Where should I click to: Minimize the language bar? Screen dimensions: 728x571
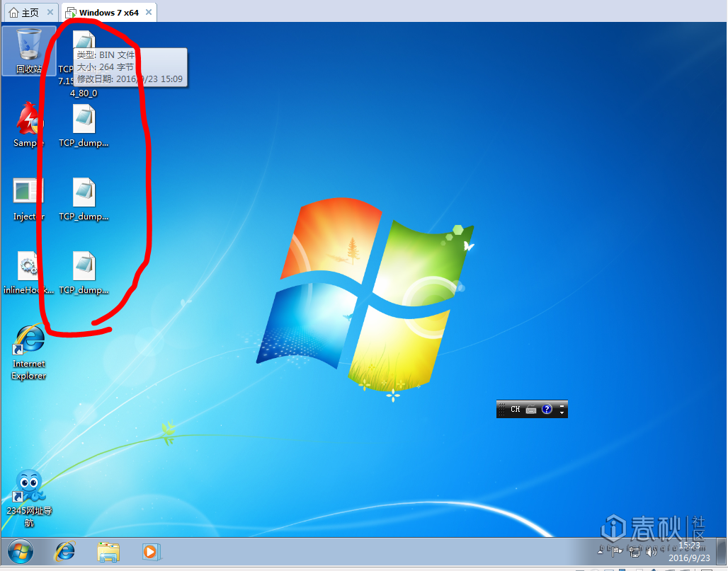[x=562, y=406]
